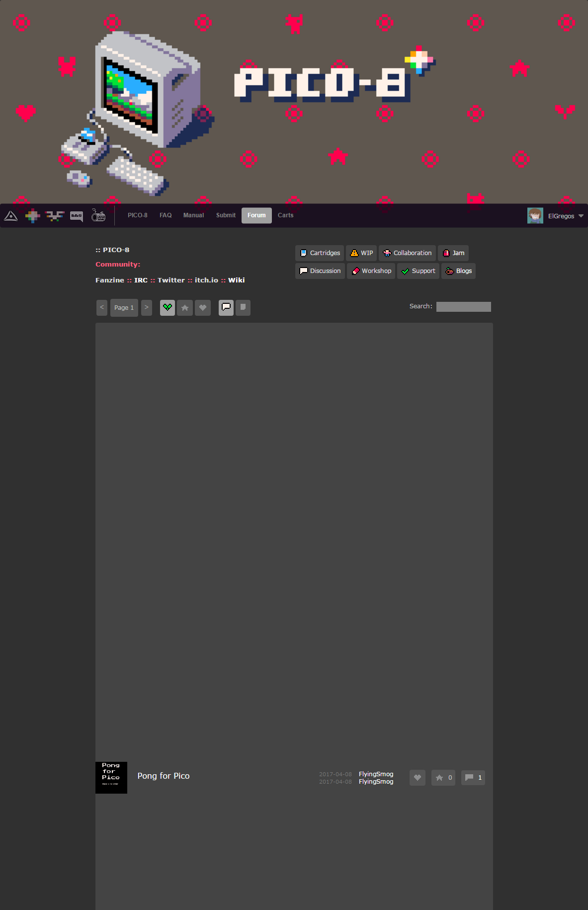The image size is (588, 910).
Task: Open the Pong for Pico cartridge thumbnail
Action: [x=111, y=778]
